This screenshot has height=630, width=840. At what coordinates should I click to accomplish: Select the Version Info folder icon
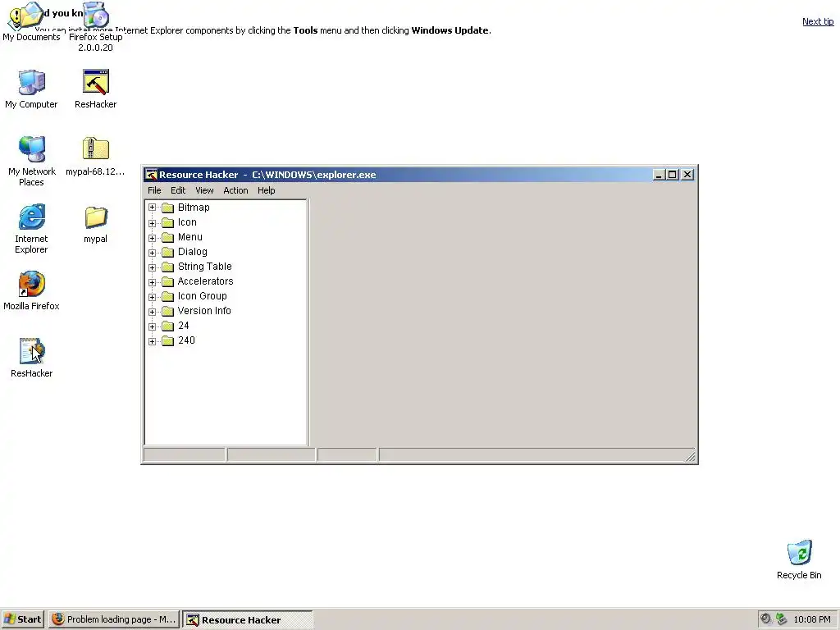pyautogui.click(x=167, y=311)
